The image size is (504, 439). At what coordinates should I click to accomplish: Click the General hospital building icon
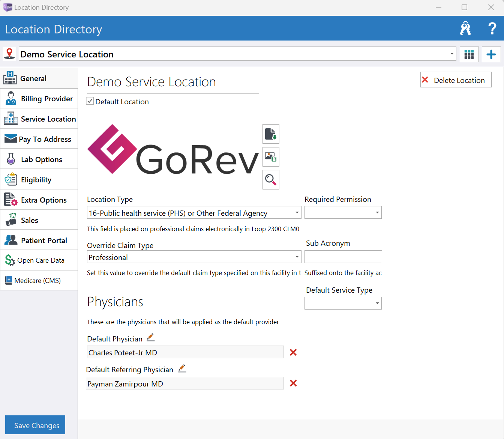[10, 78]
